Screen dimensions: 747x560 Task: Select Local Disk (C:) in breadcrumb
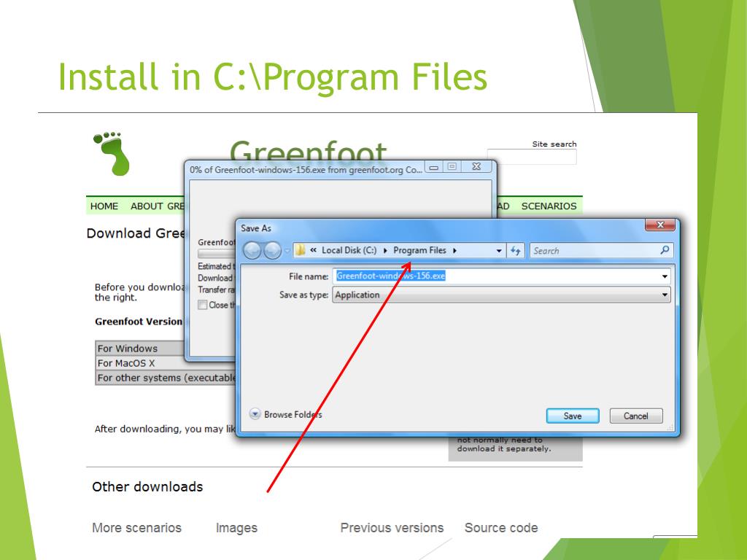349,251
